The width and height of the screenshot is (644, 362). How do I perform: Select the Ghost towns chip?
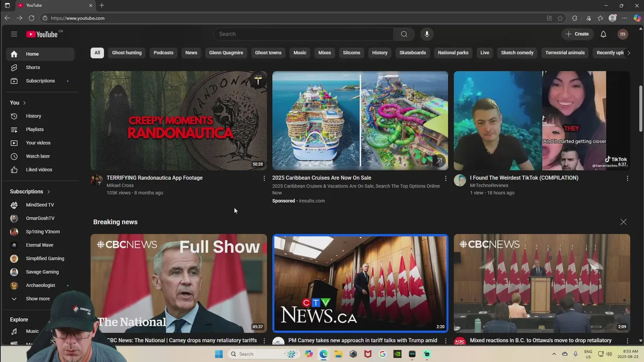click(268, 53)
